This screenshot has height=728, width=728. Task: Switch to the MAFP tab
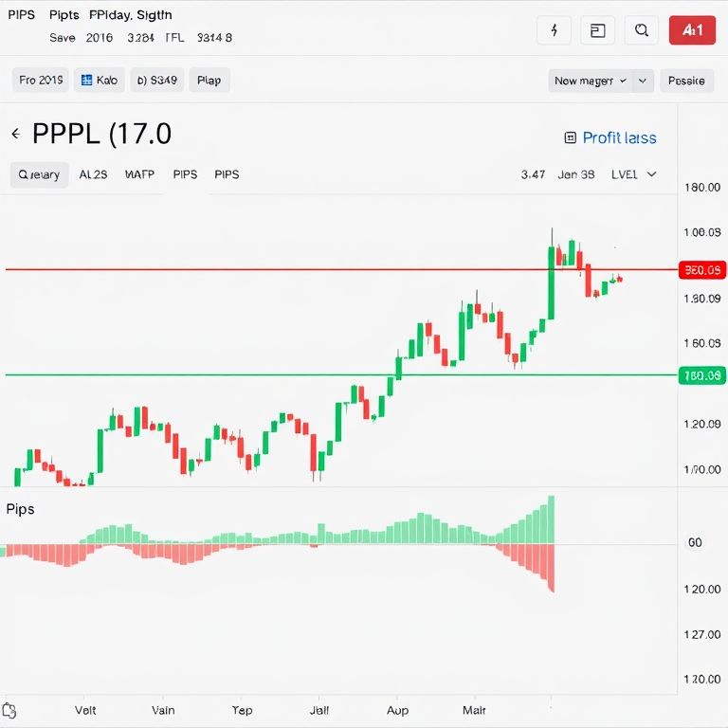click(139, 174)
